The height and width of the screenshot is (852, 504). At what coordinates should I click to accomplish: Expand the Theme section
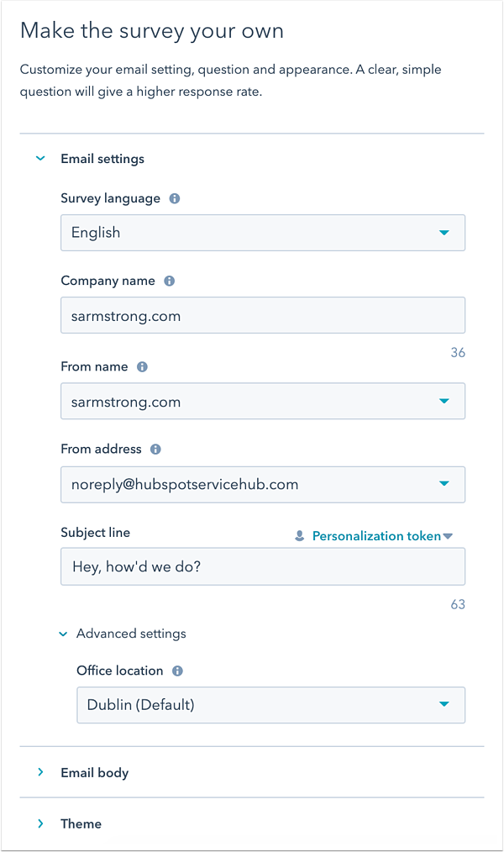[x=39, y=823]
